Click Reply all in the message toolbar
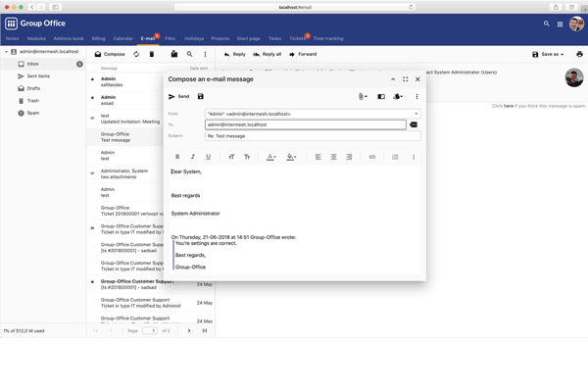 tap(267, 55)
